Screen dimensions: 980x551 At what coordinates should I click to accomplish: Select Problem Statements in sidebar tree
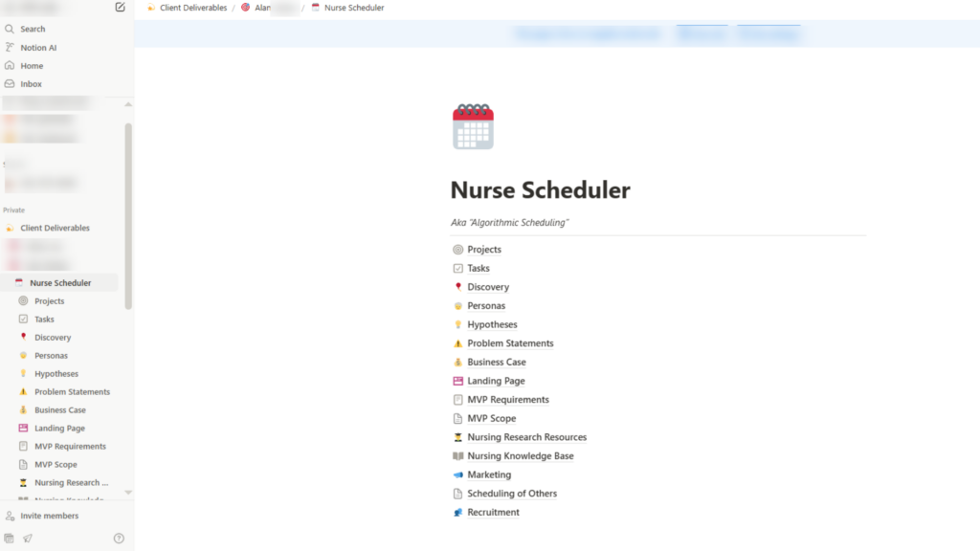(x=72, y=391)
